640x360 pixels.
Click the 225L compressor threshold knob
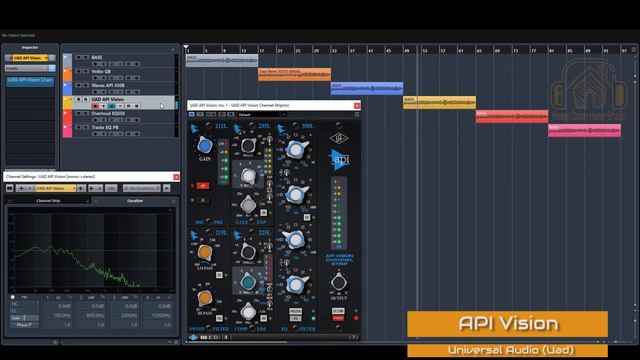248,252
